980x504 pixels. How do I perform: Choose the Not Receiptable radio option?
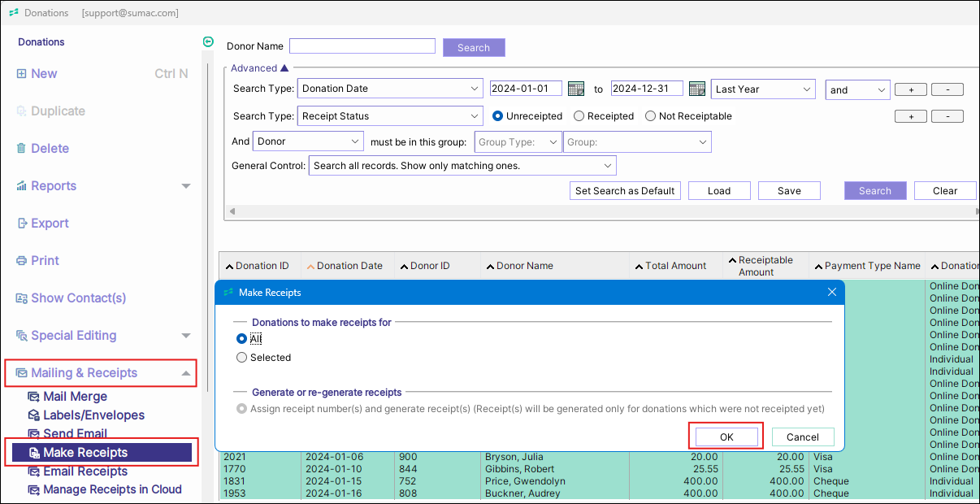(x=650, y=116)
